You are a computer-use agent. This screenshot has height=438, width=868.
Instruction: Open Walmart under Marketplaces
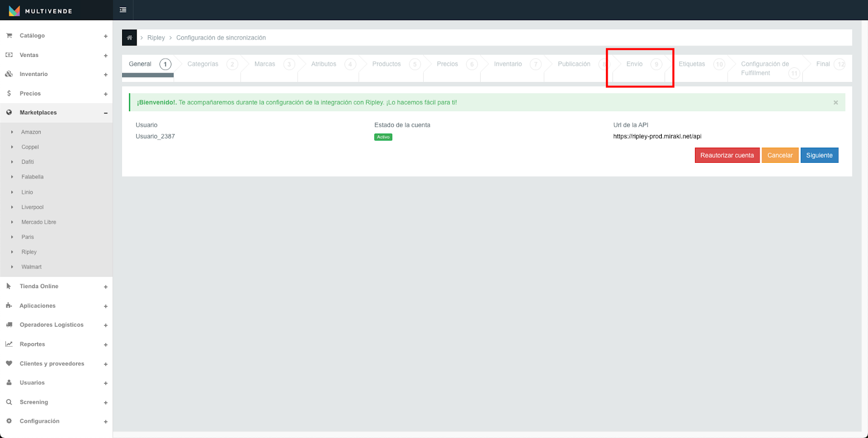pos(31,267)
